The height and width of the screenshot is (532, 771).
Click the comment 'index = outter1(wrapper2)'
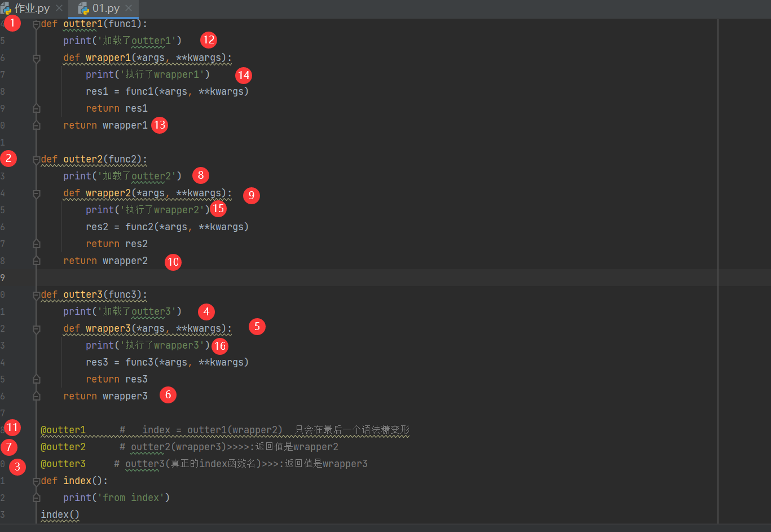click(x=212, y=430)
